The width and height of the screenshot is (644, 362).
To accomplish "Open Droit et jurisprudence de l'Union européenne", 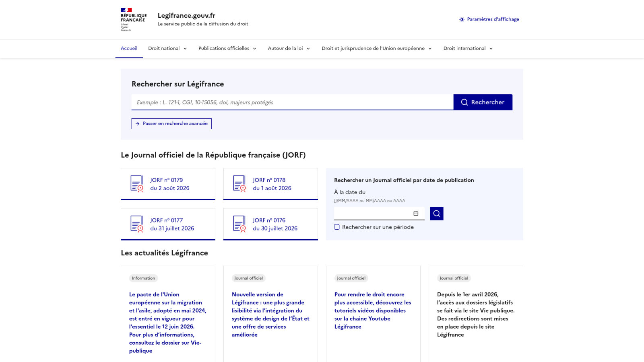I will [x=377, y=49].
